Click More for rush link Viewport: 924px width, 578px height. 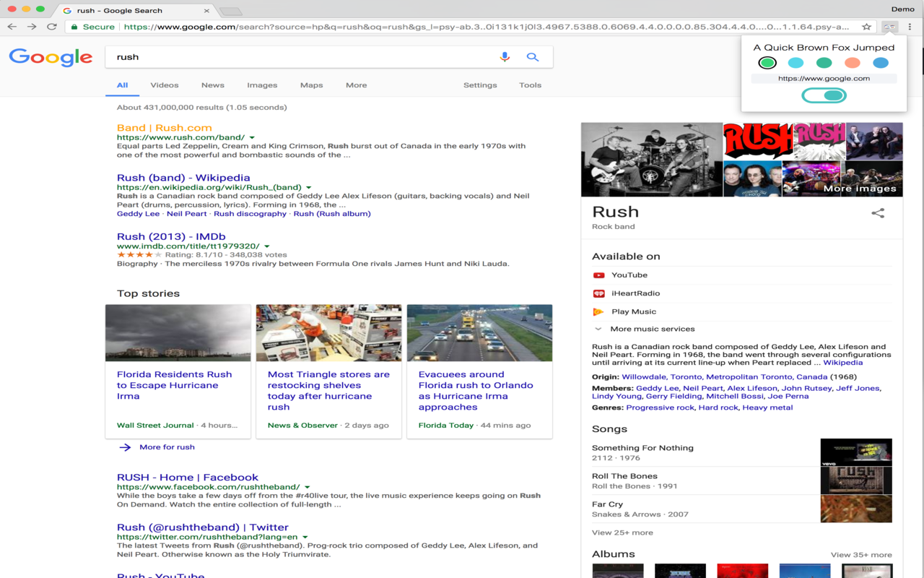167,447
